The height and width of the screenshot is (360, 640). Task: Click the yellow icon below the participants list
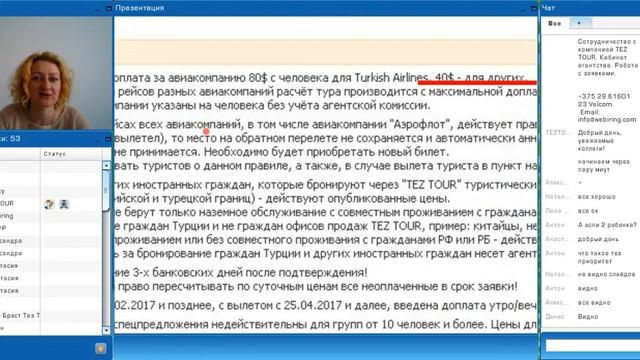(x=100, y=348)
